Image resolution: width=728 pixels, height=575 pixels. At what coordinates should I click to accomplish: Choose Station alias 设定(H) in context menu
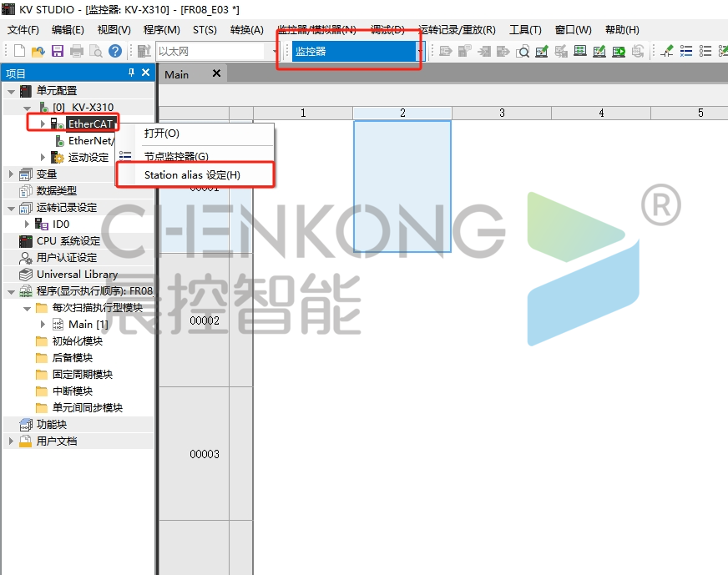tap(195, 175)
